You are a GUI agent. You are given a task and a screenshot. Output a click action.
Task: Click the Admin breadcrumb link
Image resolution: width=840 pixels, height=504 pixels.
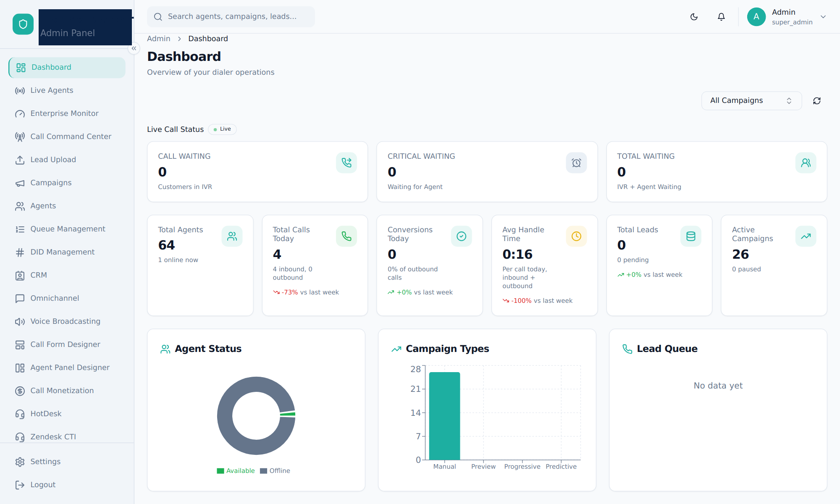tap(158, 39)
